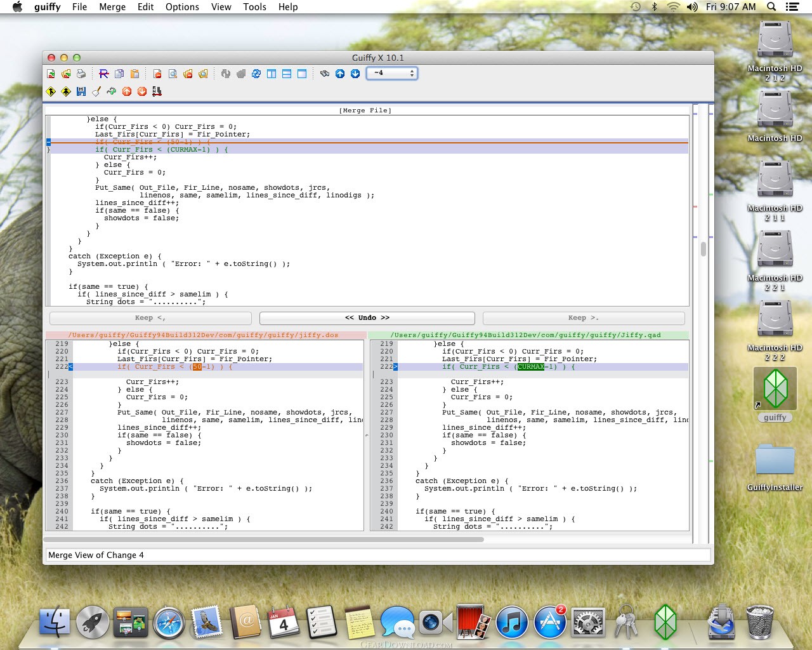Open the View menu
This screenshot has height=650, width=812.
coord(221,6)
